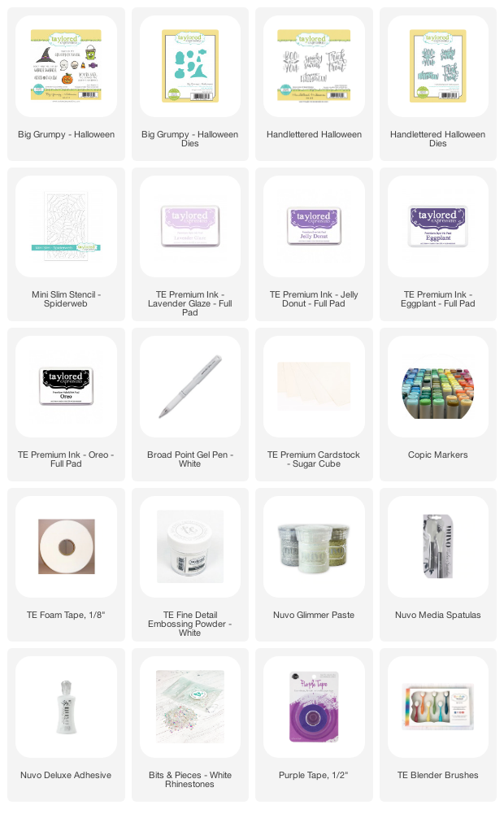Image resolution: width=504 pixels, height=818 pixels.
Task: Select the Handlettered Halloween Dies product image
Action: pos(437,66)
